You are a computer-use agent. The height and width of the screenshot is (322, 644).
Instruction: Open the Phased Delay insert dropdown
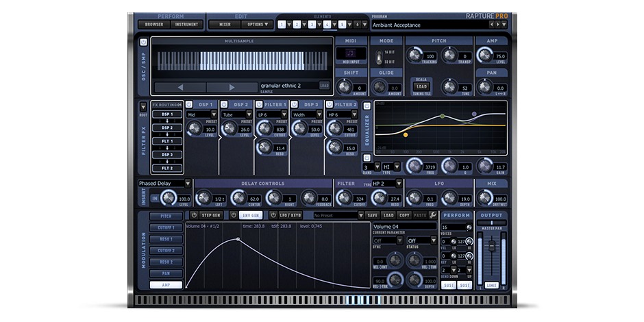click(x=164, y=183)
